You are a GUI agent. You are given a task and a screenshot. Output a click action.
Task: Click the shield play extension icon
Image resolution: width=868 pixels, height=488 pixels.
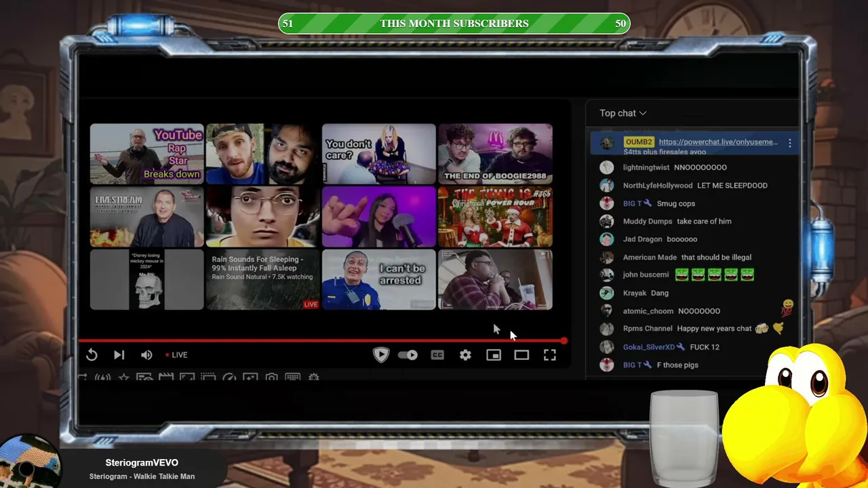point(380,354)
